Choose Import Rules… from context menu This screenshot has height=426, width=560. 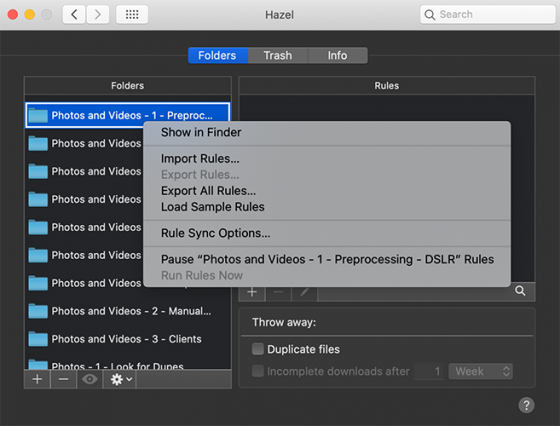327,159
